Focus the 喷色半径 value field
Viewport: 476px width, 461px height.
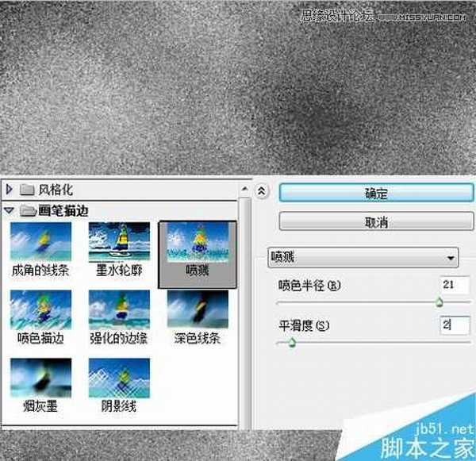click(x=455, y=285)
